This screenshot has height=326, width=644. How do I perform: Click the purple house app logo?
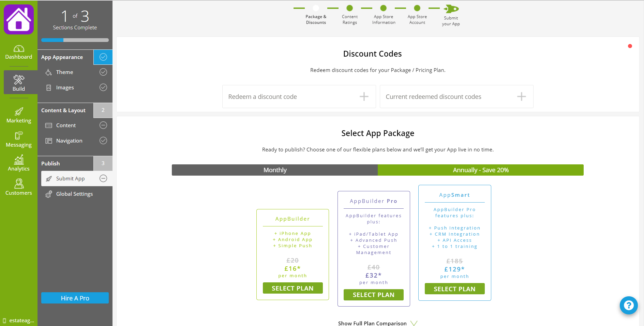tap(19, 19)
